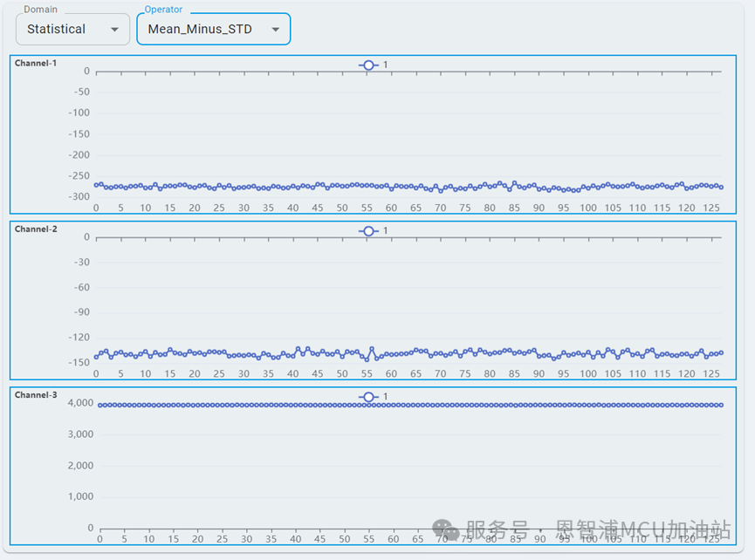
Task: Click the -250 axis label in Channel-1
Action: point(79,175)
